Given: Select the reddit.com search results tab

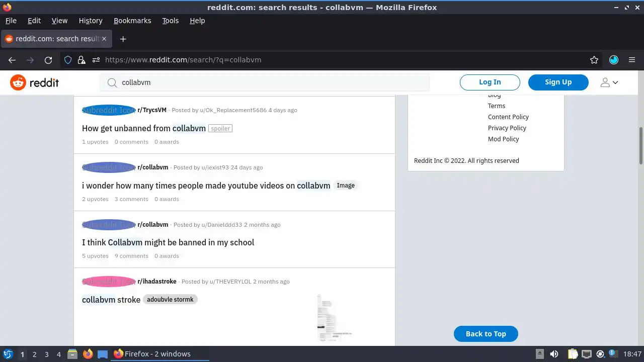Looking at the screenshot, I should click(56, 39).
